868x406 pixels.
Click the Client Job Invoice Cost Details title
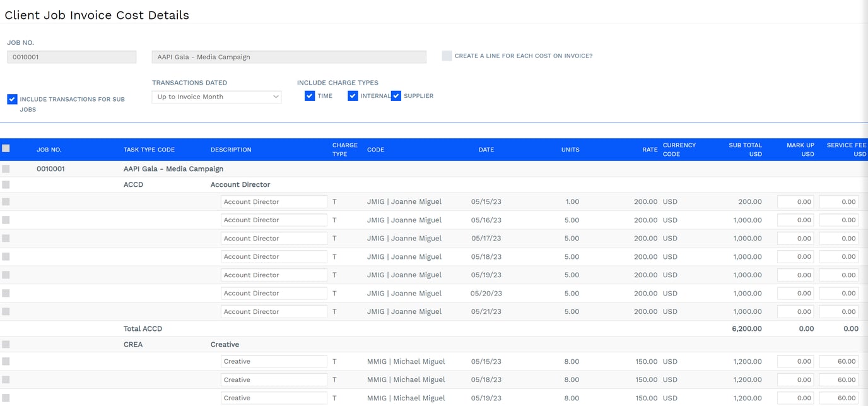click(97, 15)
